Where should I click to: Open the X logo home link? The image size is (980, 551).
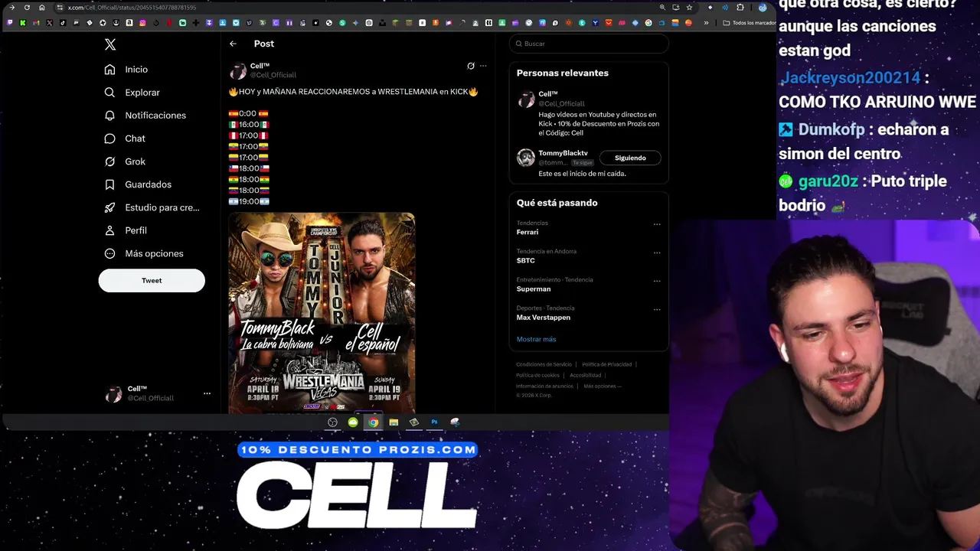110,44
